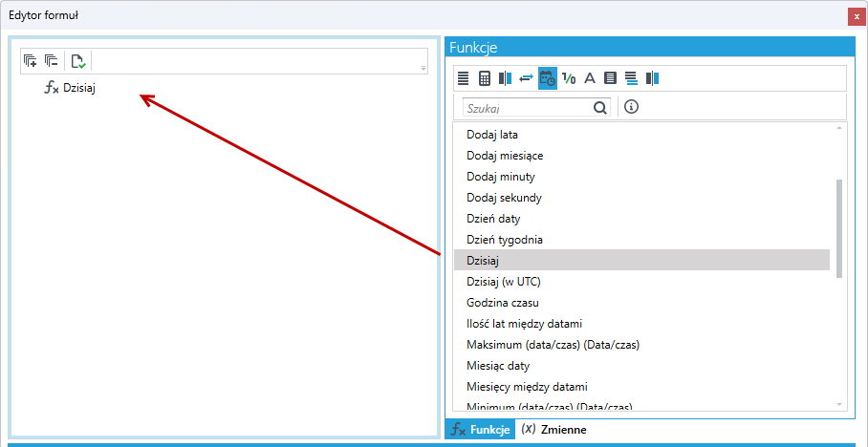
Task: Select the highlighted Dzisiaj function row
Action: click(x=641, y=260)
